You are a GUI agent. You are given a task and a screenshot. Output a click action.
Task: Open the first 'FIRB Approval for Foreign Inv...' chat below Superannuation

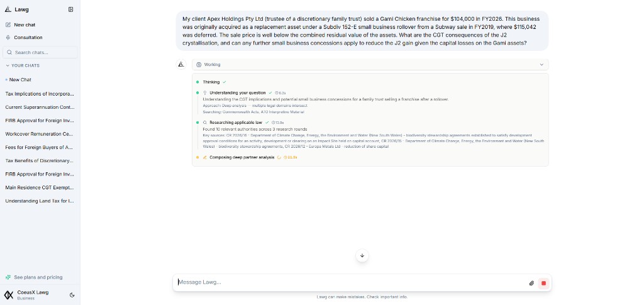pyautogui.click(x=40, y=121)
